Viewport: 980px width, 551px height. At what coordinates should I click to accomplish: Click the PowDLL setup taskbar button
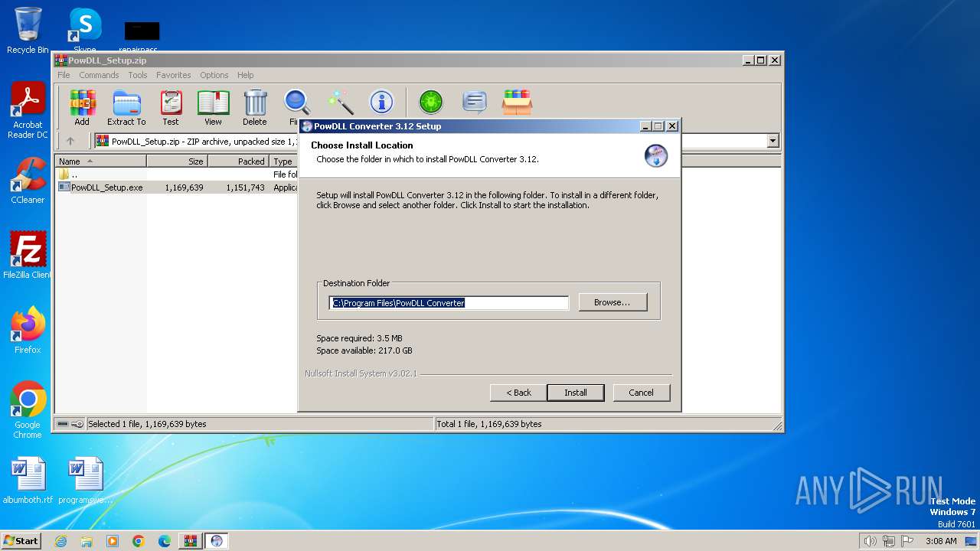tap(217, 541)
